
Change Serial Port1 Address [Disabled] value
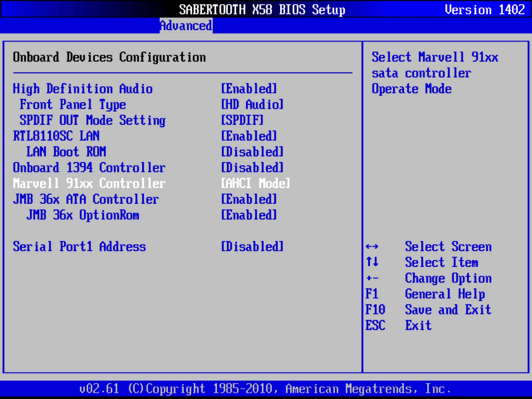click(x=252, y=247)
